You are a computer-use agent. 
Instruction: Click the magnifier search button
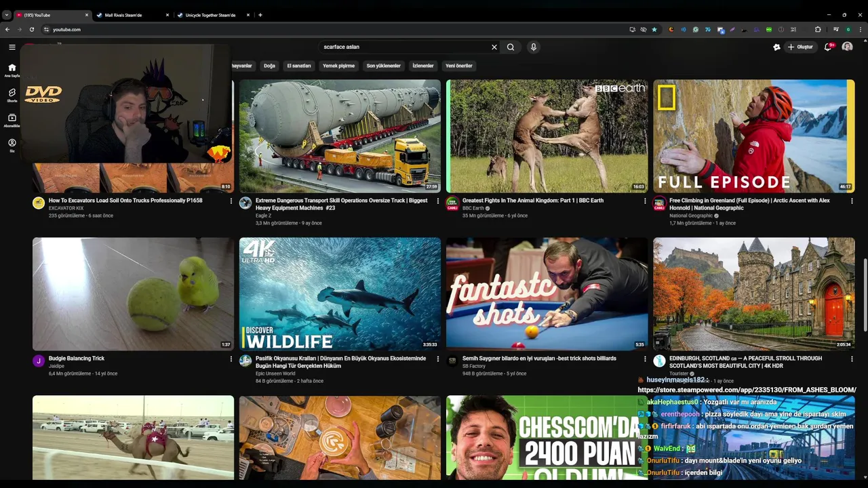(x=511, y=47)
